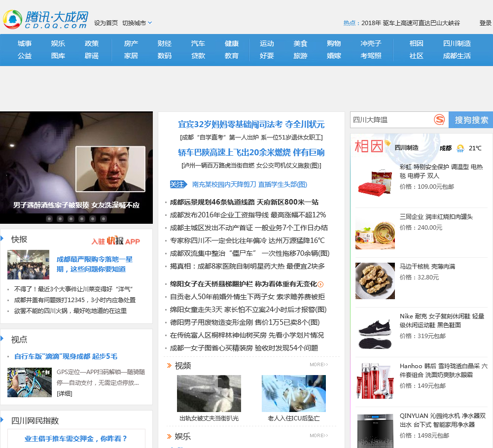The height and width of the screenshot is (448, 493).
Task: Click the 马边干核桃 walnut product image
Action: pyautogui.click(x=375, y=281)
